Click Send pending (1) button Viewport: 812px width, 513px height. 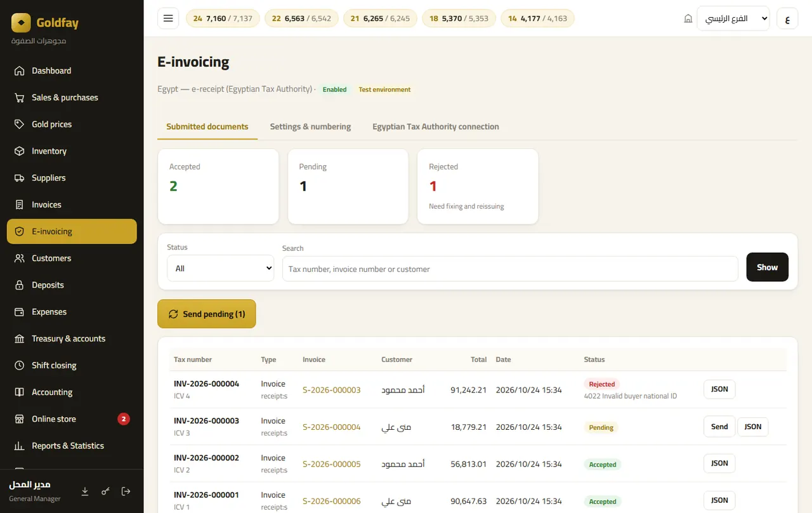[x=207, y=314]
